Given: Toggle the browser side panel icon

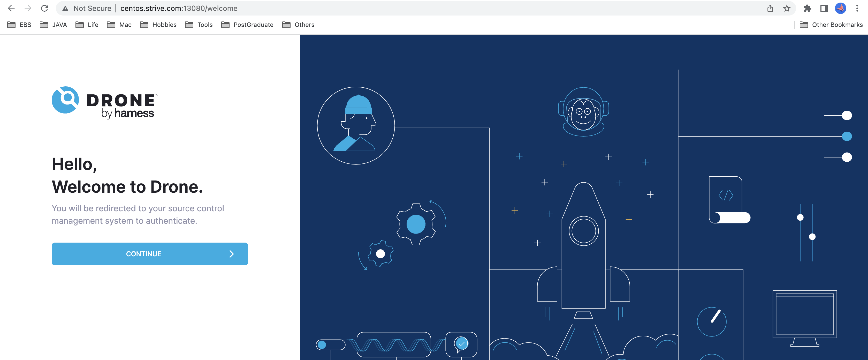Looking at the screenshot, I should tap(824, 9).
